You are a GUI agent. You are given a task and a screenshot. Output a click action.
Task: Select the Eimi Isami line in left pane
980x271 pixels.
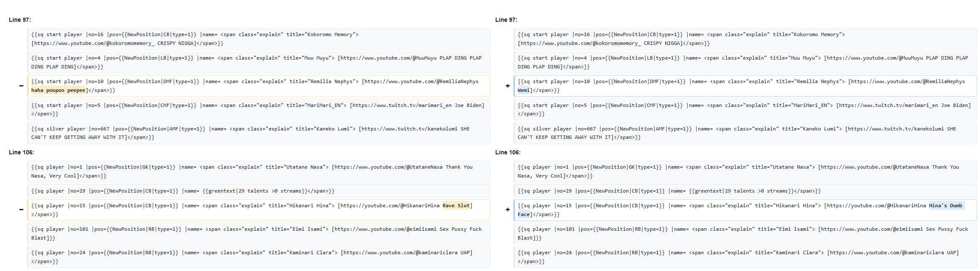click(258, 234)
